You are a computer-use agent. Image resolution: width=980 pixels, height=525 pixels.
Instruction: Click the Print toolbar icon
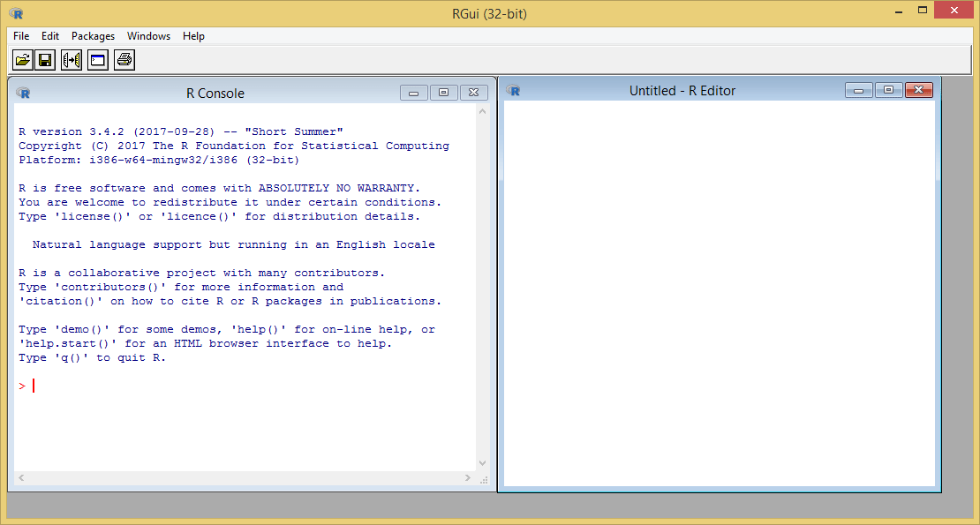(x=124, y=60)
